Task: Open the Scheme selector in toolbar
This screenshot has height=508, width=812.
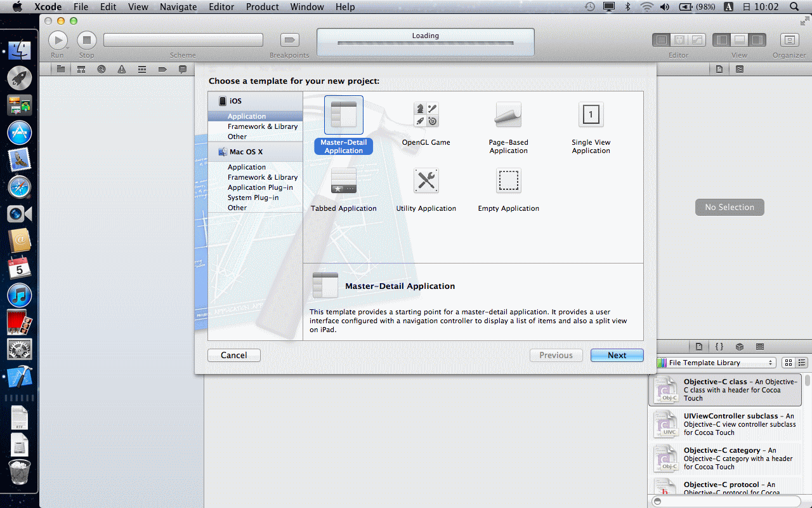Action: [183, 41]
